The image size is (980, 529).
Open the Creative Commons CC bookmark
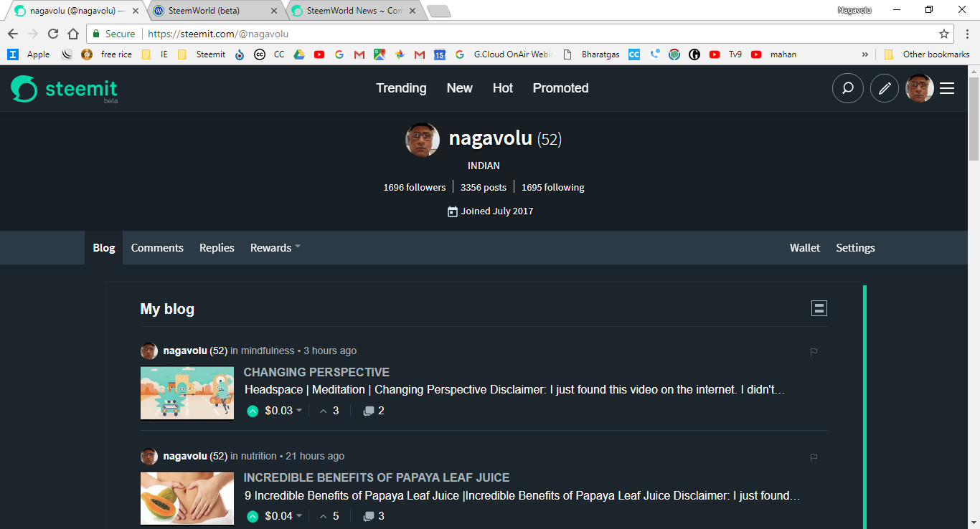(269, 54)
